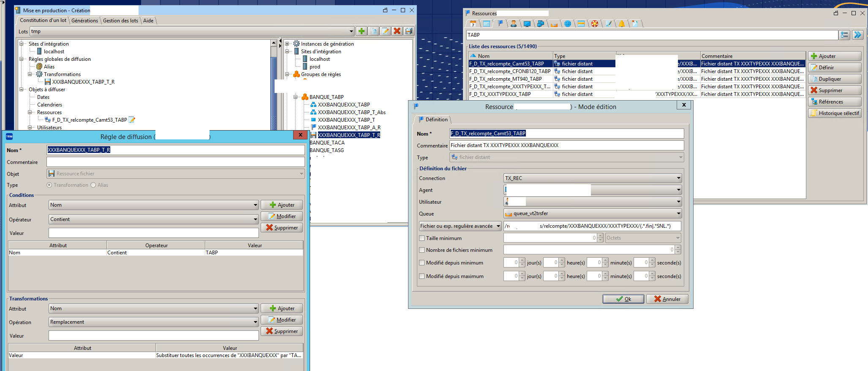Click the save diskette icon beside Lots
Viewport: 868px width, 371px height.
click(409, 31)
